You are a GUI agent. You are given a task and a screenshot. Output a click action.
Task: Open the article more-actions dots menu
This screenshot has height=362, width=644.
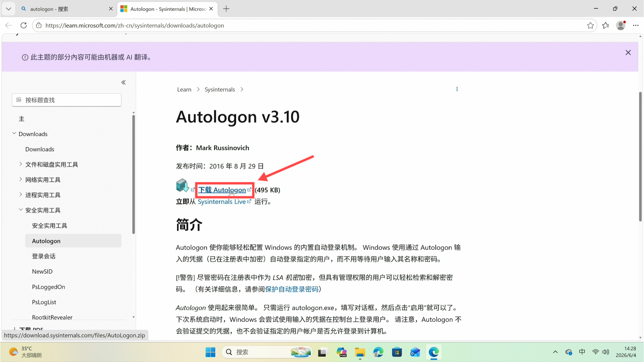pos(457,89)
